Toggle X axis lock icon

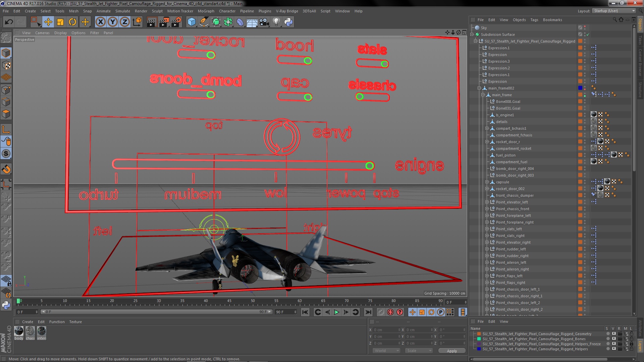click(x=100, y=22)
